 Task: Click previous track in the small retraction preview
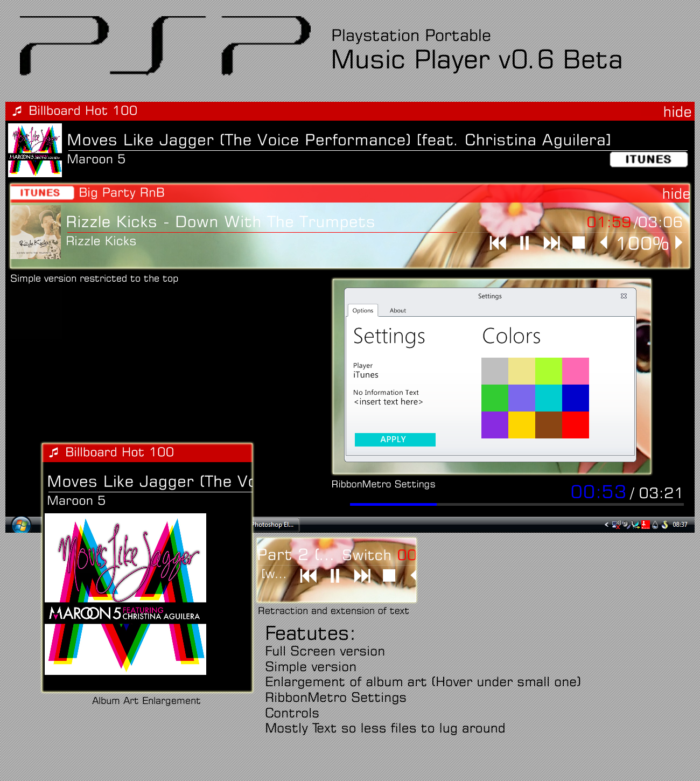pos(308,576)
